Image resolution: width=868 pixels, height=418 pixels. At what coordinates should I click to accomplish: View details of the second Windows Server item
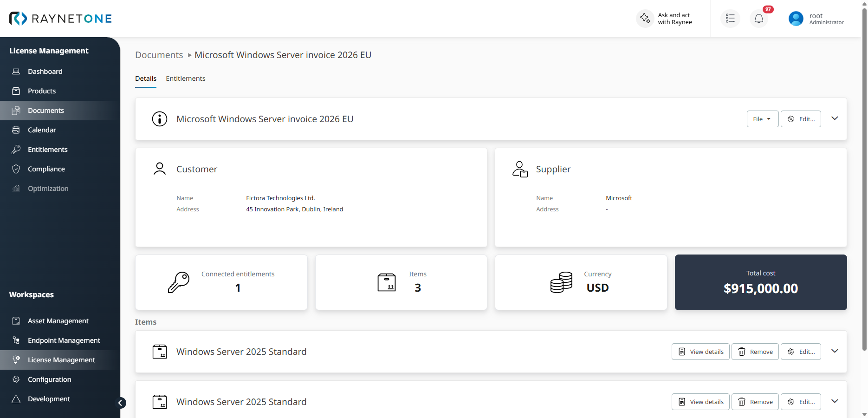click(x=700, y=402)
